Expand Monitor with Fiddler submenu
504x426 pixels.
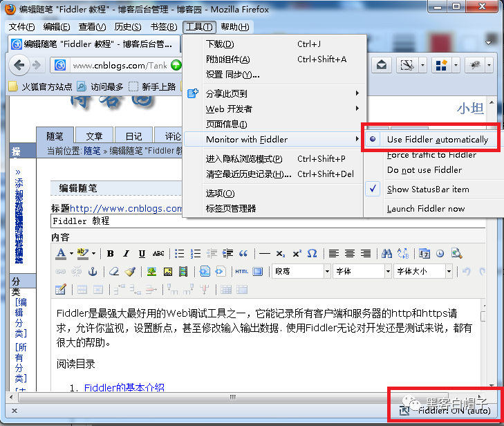tap(273, 140)
